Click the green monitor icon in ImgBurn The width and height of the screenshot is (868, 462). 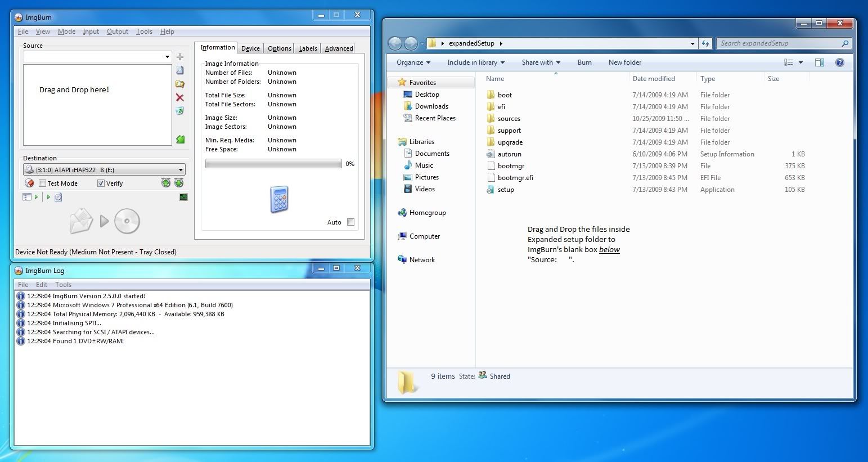(183, 197)
